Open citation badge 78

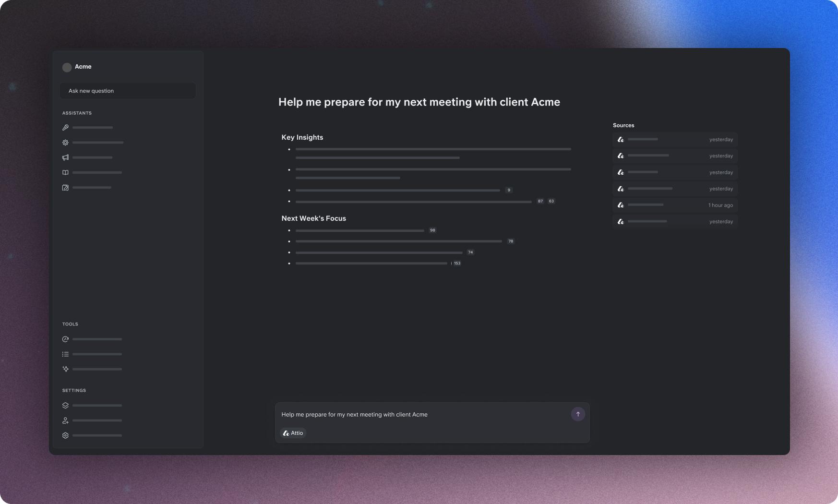click(511, 241)
